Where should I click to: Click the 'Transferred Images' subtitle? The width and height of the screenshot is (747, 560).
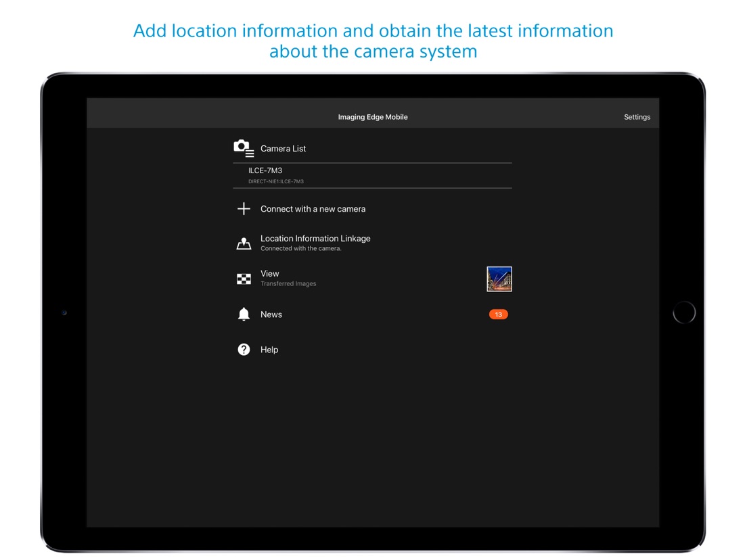pyautogui.click(x=288, y=284)
